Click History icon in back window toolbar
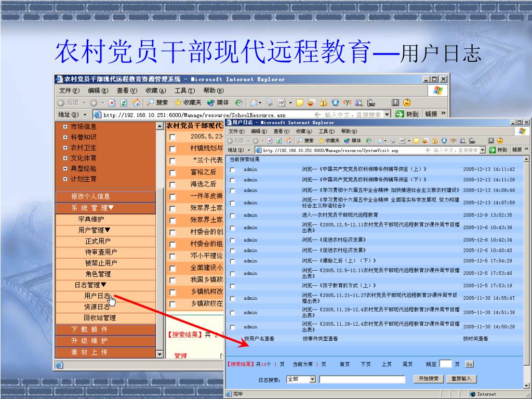 click(239, 102)
